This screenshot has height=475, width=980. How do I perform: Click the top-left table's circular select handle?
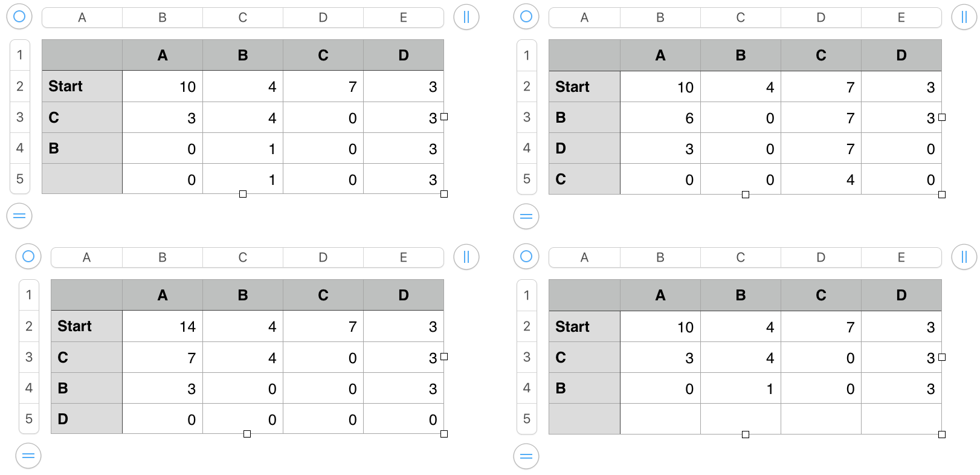(x=19, y=16)
